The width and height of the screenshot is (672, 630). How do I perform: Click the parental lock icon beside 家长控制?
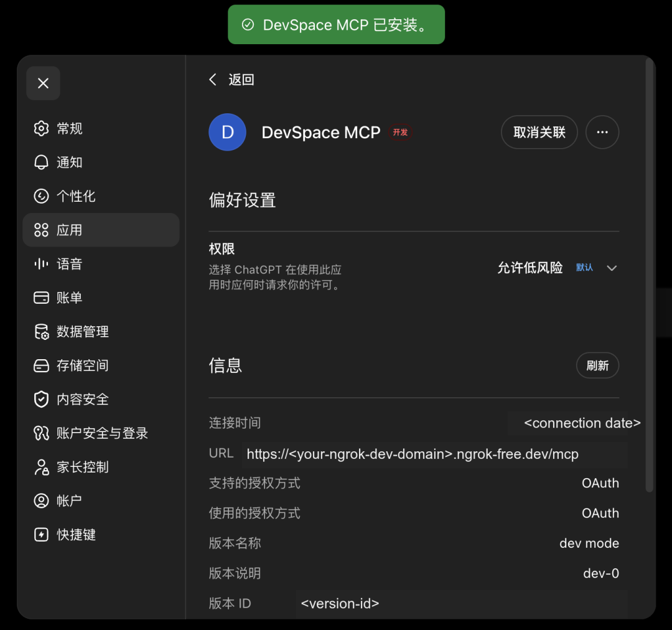pyautogui.click(x=41, y=467)
